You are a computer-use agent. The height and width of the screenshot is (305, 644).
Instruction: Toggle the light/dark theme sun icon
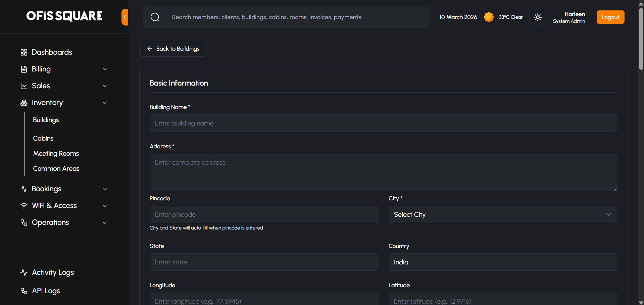tap(538, 17)
